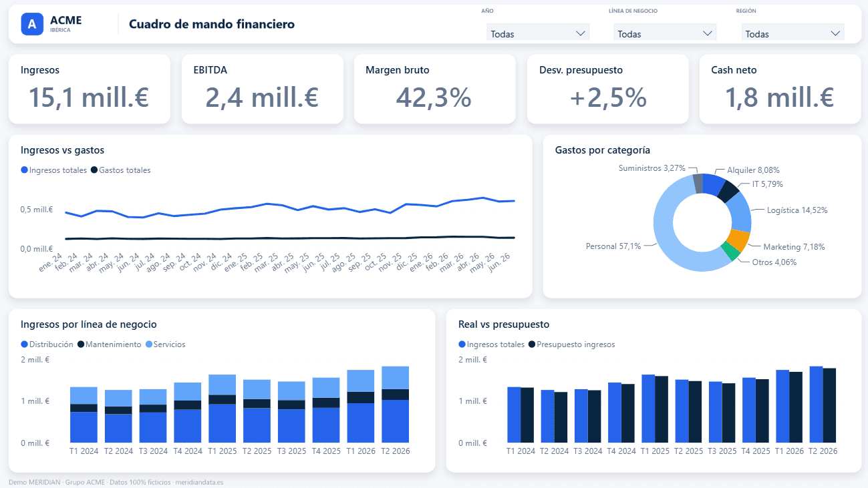Image resolution: width=868 pixels, height=488 pixels.
Task: Select the Alquiler donut segment
Action: tap(713, 184)
